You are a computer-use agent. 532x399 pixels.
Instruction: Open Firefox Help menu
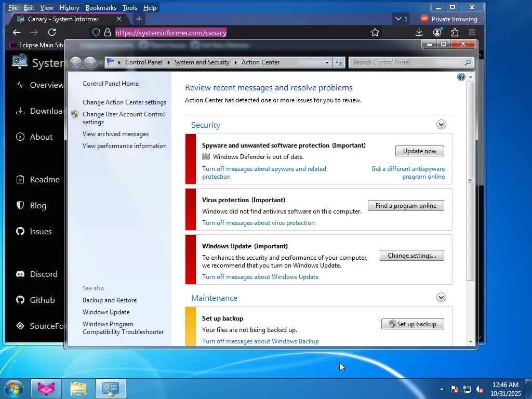[x=150, y=7]
